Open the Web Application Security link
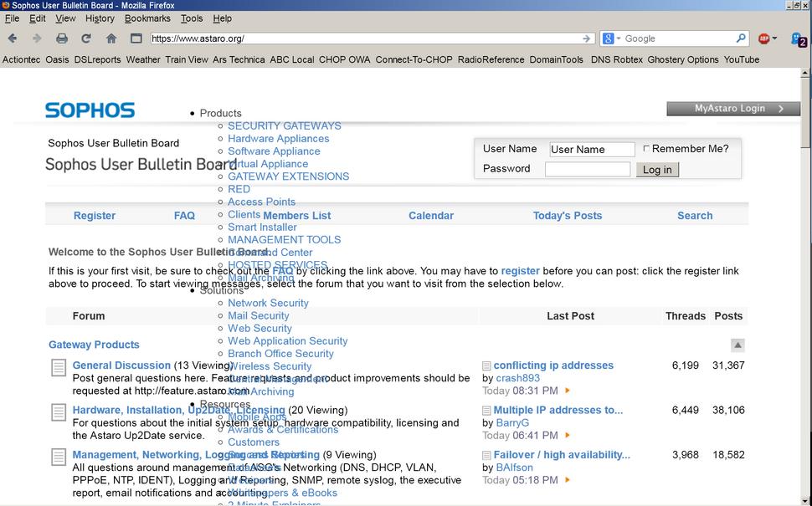 pyautogui.click(x=287, y=341)
